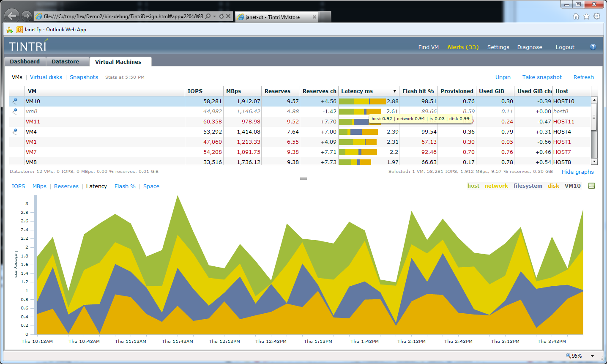Reload page with address bar refresh icon

221,16
